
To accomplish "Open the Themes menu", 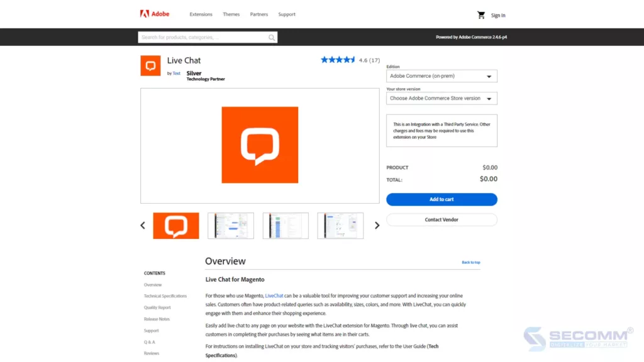I will [x=231, y=14].
